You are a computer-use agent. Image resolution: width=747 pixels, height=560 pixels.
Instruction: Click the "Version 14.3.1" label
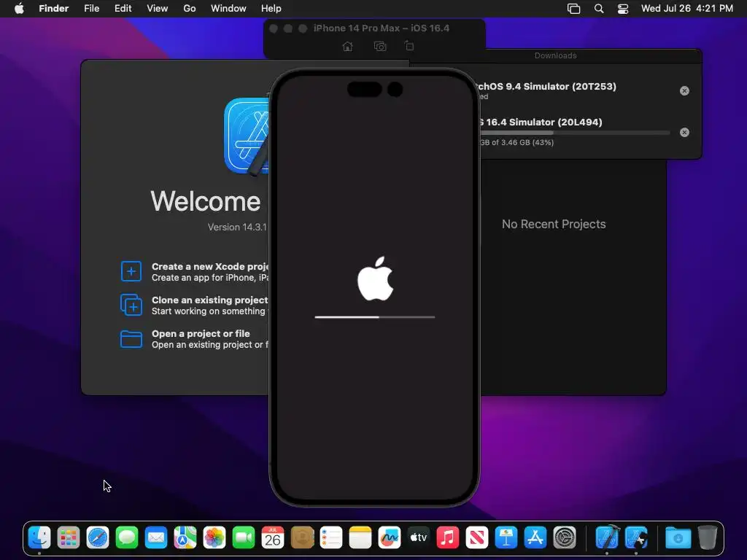237,227
